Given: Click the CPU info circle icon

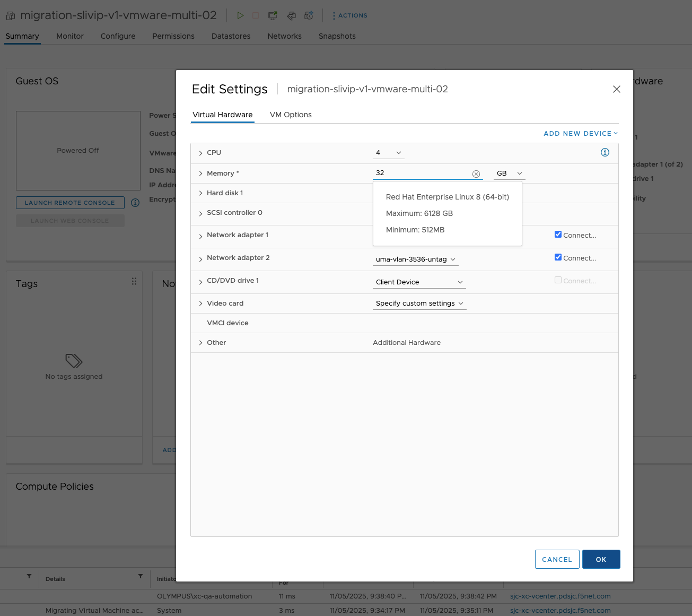Looking at the screenshot, I should click(x=605, y=152).
